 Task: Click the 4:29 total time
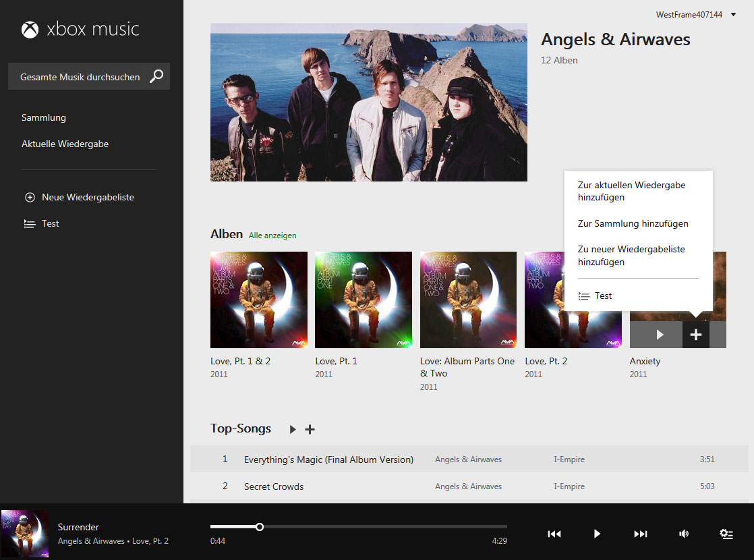(x=499, y=541)
